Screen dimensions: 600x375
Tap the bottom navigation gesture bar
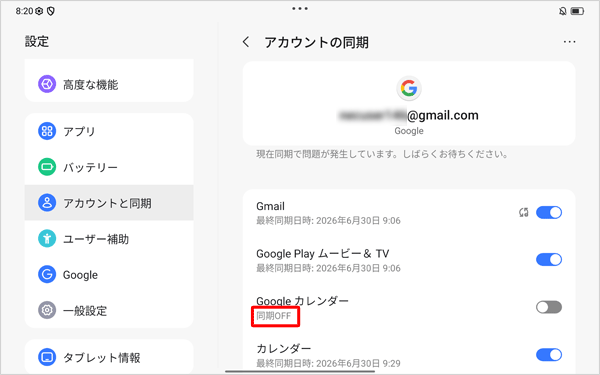click(300, 371)
